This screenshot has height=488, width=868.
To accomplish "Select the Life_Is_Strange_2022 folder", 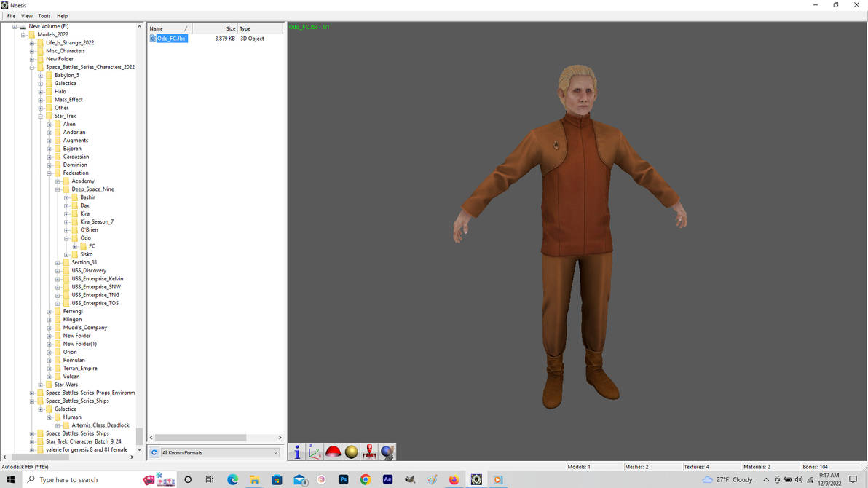I will 70,43.
